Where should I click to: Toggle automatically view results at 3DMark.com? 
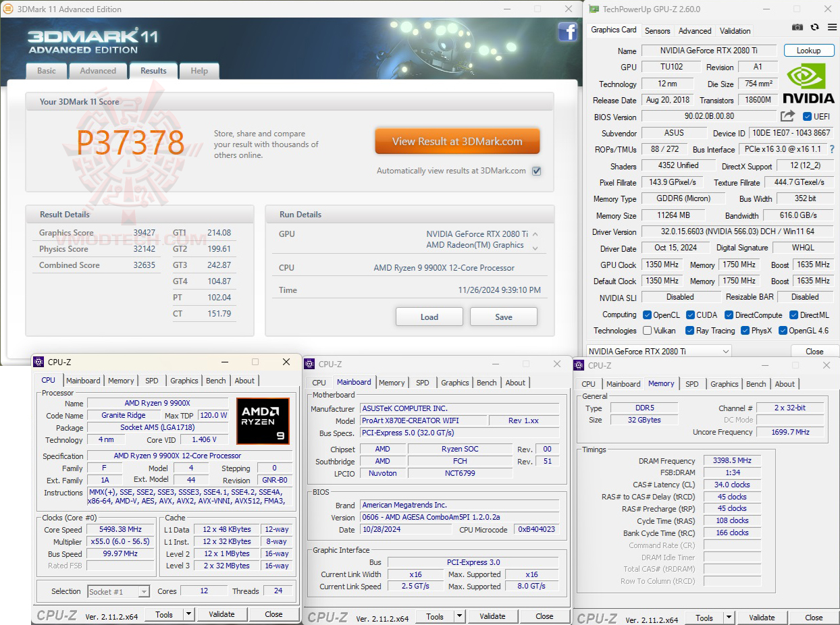(536, 171)
